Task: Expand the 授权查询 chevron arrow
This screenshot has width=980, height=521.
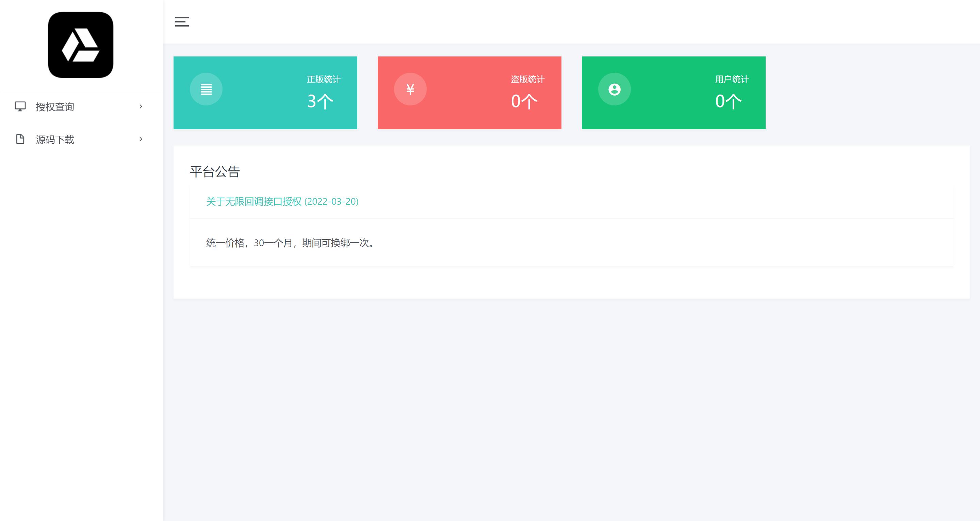Action: [141, 106]
